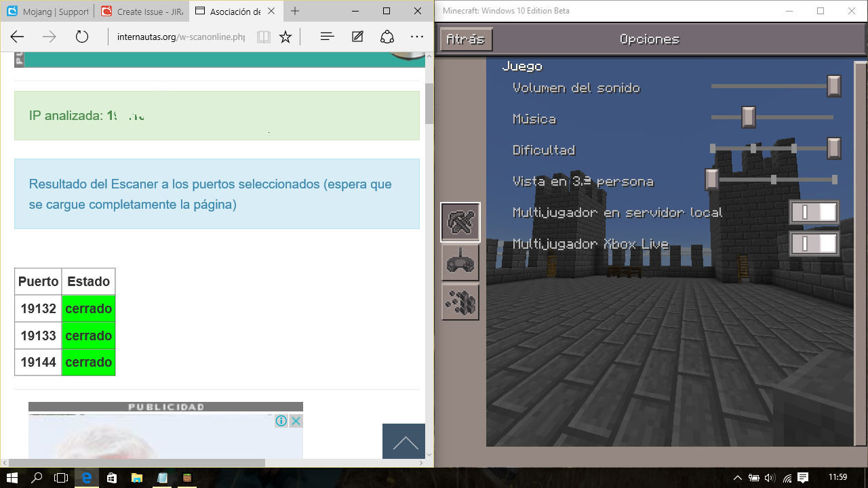Switch to the Create Issue - JIRA tab
Image resolution: width=868 pixels, height=488 pixels.
click(141, 12)
